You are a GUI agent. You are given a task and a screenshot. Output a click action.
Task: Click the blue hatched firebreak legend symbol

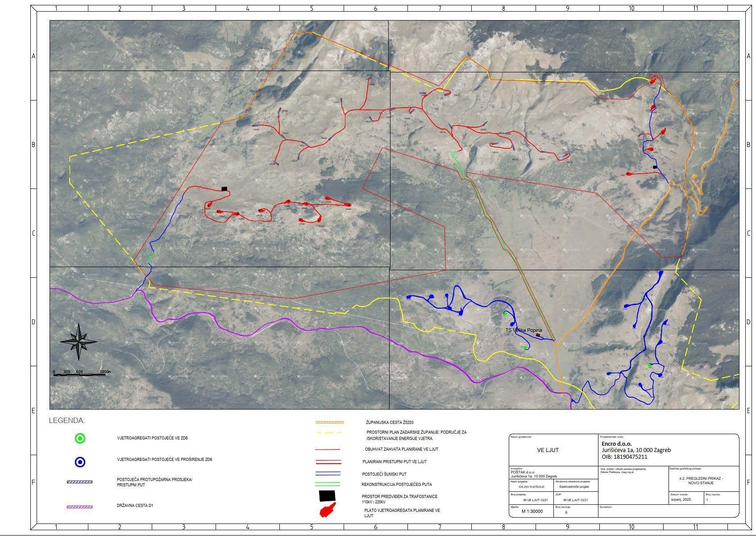pyautogui.click(x=79, y=482)
